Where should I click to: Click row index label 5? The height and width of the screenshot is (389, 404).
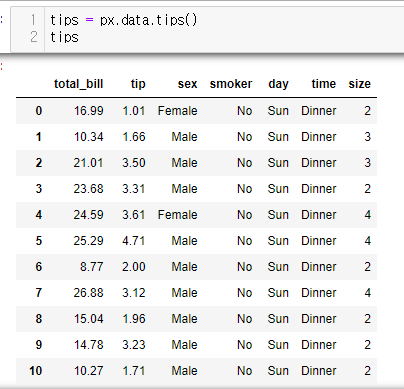point(39,241)
